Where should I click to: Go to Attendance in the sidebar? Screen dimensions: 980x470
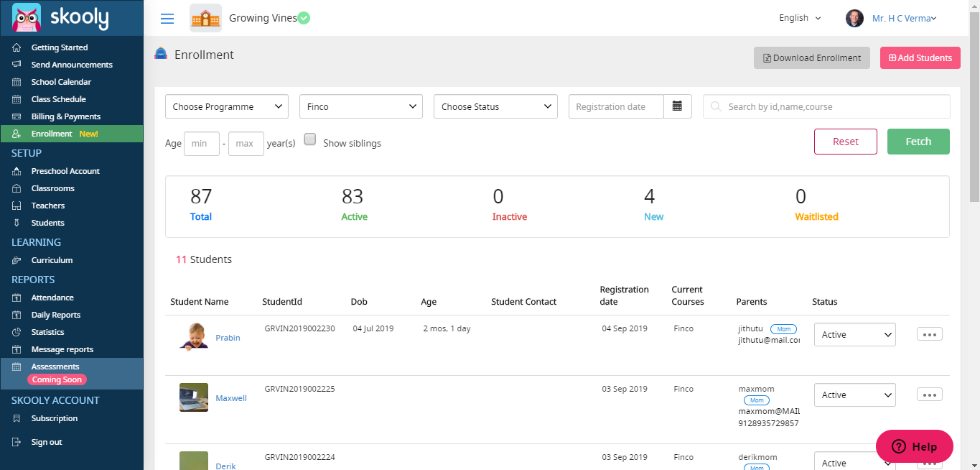[x=52, y=298]
